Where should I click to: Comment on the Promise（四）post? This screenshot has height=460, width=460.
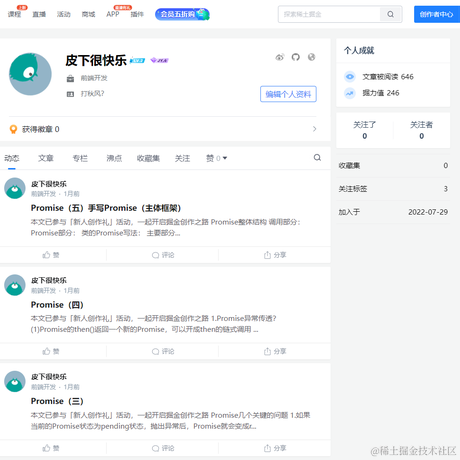[163, 351]
